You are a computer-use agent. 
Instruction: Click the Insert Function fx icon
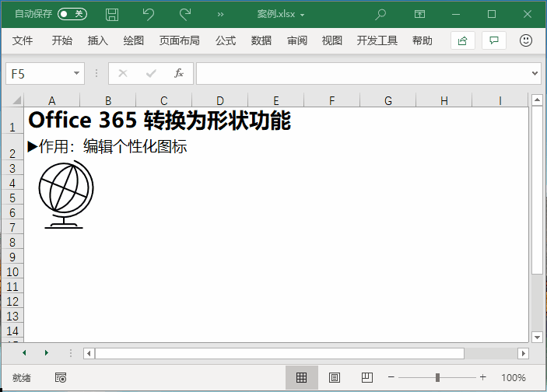coord(178,73)
